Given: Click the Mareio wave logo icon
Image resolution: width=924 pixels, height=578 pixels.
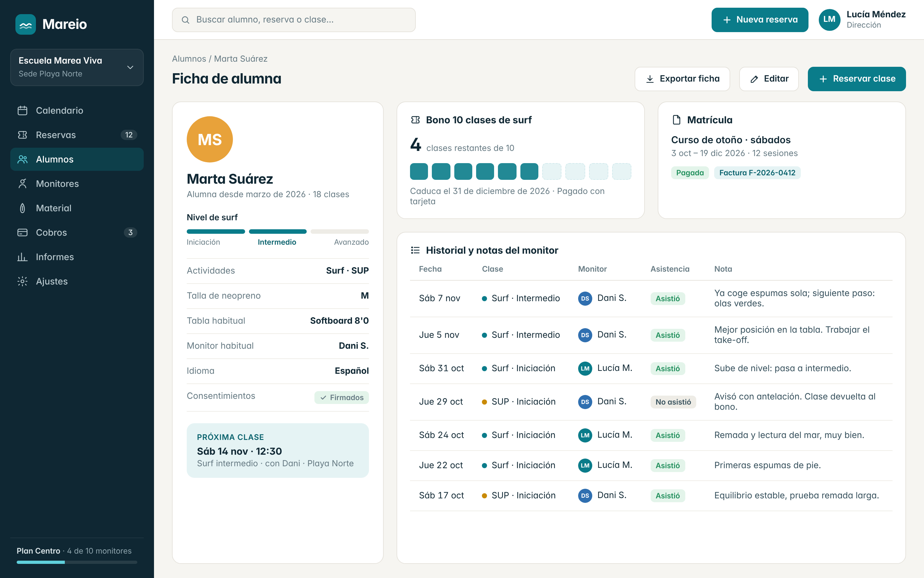Looking at the screenshot, I should coord(26,24).
